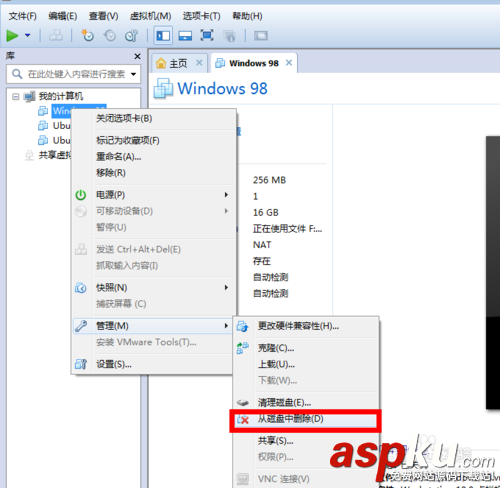
Task: Click the VM preview thumbnail screen
Action: (x=493, y=272)
